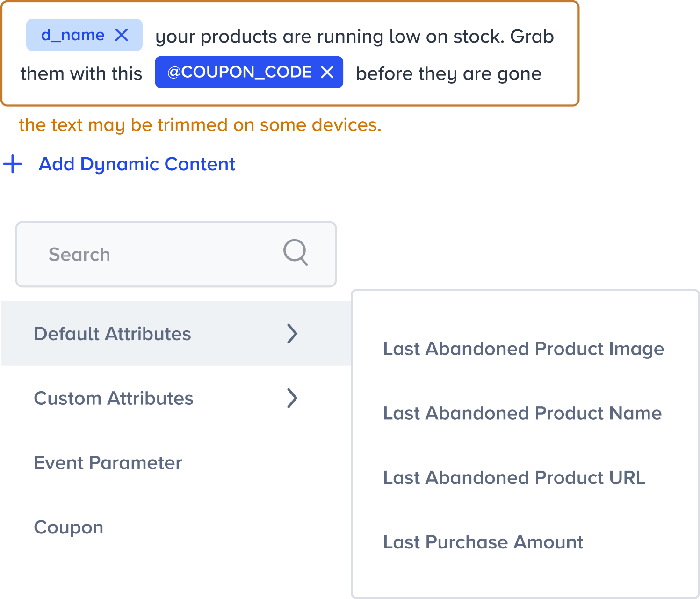Remove the d_name personalization tag
This screenshot has width=700, height=599.
(x=123, y=34)
